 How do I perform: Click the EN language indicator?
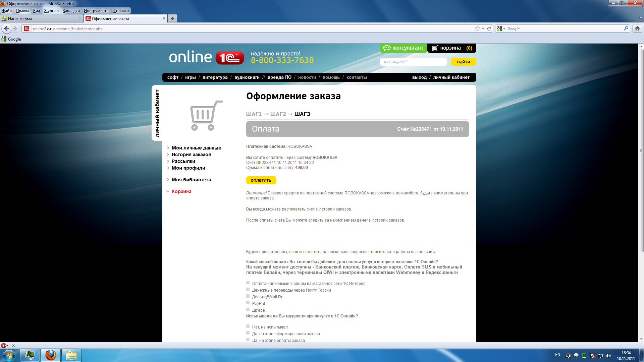(557, 355)
